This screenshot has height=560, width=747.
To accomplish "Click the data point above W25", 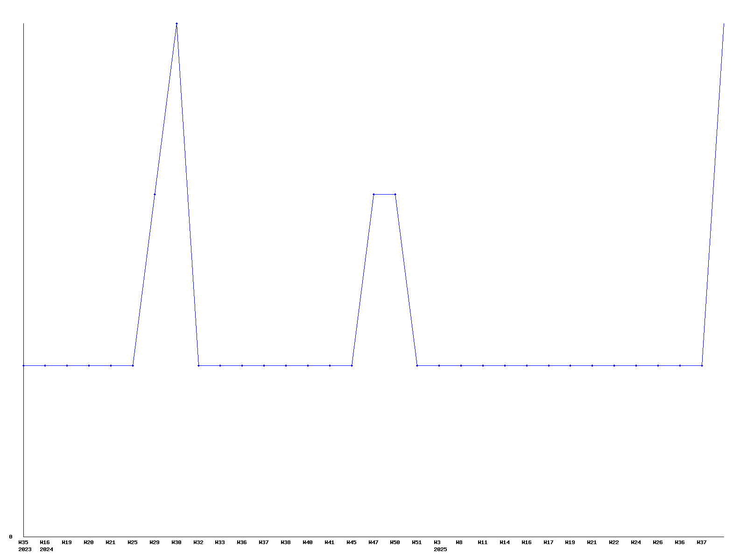I will point(133,365).
